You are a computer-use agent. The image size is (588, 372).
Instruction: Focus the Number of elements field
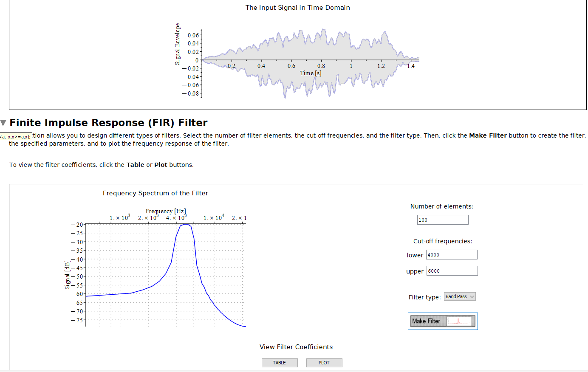[443, 220]
